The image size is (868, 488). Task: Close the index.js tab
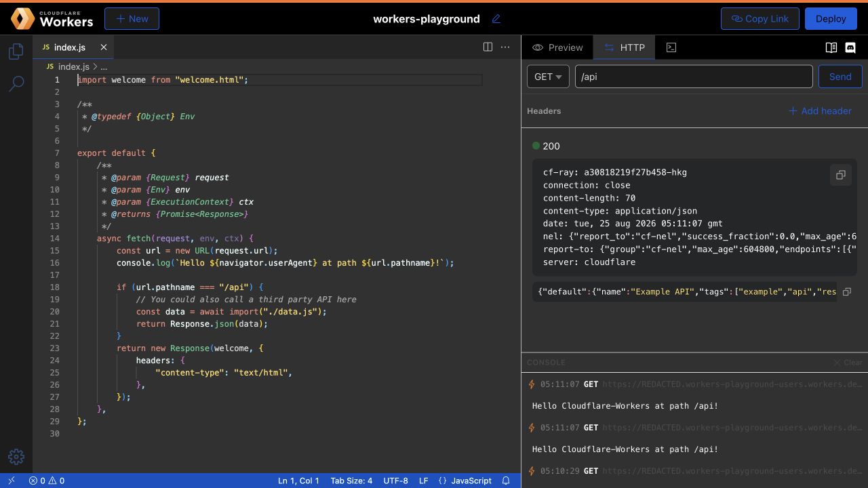tap(104, 47)
